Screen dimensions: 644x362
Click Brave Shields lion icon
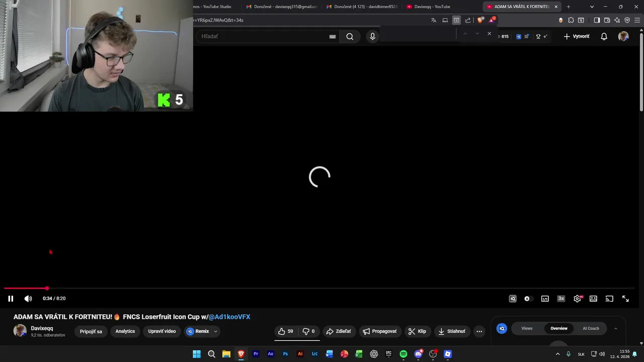480,20
